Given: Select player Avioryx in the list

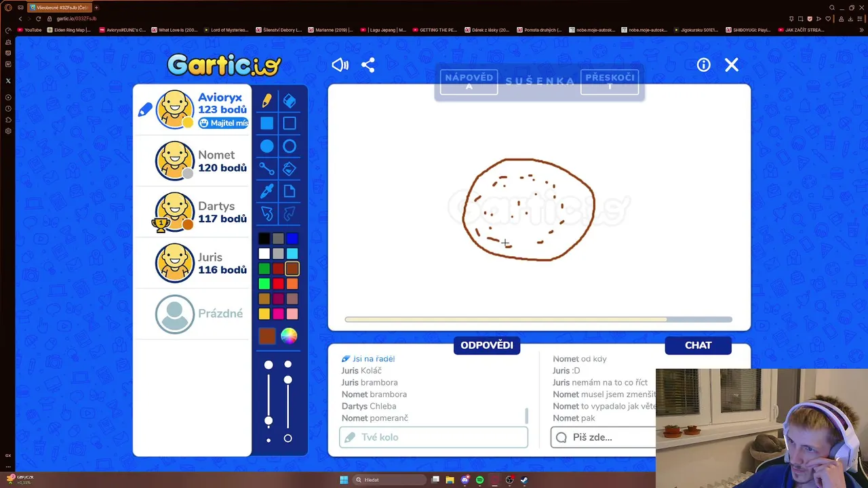Looking at the screenshot, I should 193,109.
